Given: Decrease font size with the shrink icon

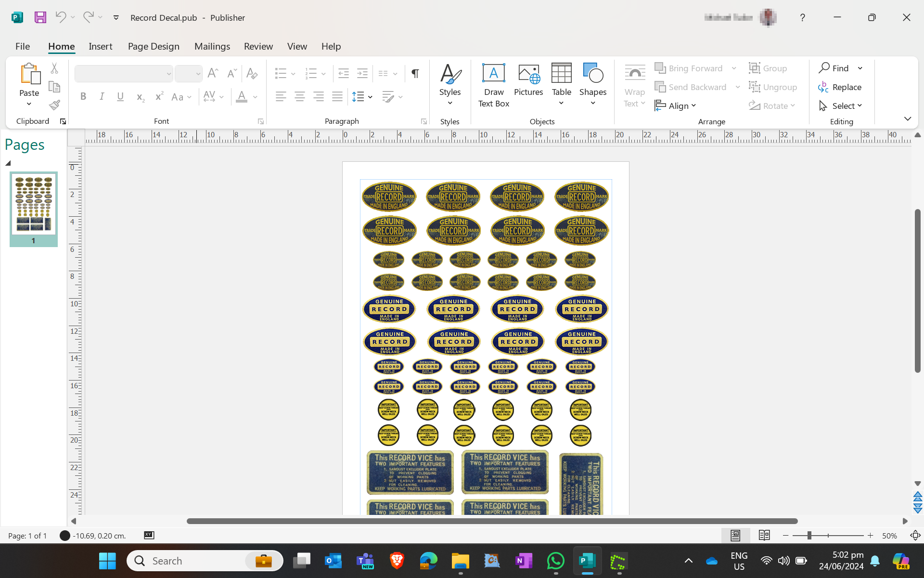Looking at the screenshot, I should pos(232,73).
